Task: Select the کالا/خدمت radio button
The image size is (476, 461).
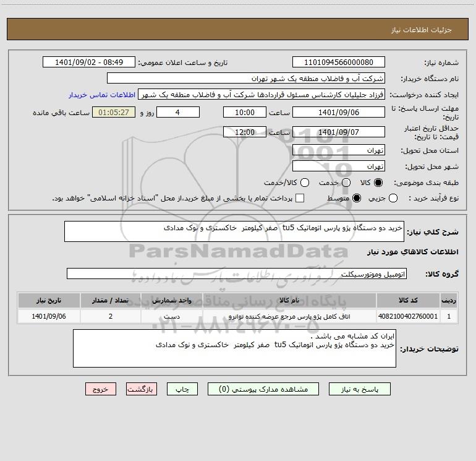Action: click(305, 183)
